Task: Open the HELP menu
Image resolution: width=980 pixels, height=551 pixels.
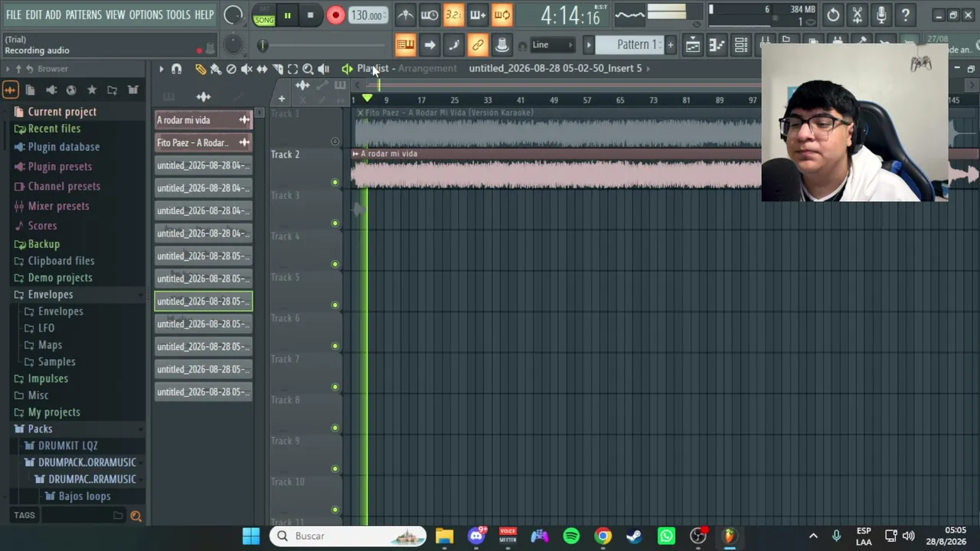Action: pyautogui.click(x=204, y=15)
